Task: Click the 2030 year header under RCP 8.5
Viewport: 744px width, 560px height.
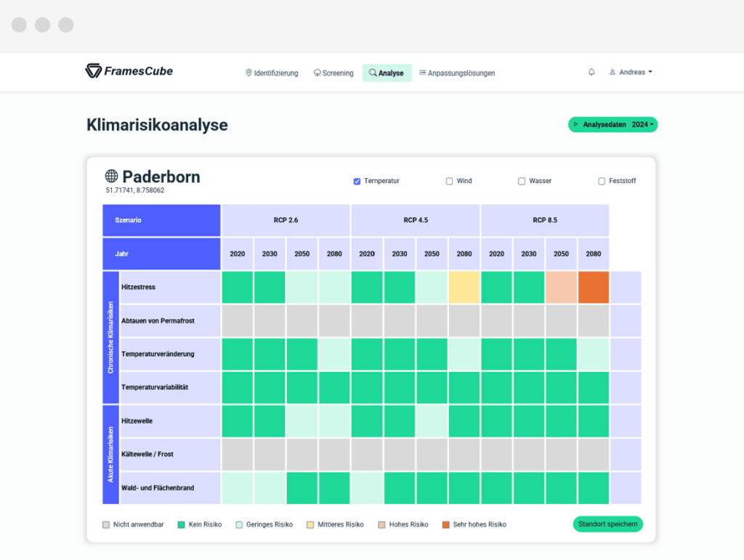Action: pyautogui.click(x=529, y=253)
